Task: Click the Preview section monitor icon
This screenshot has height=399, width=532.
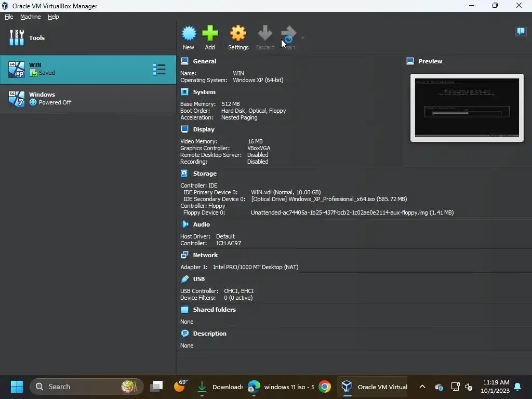Action: [x=410, y=61]
